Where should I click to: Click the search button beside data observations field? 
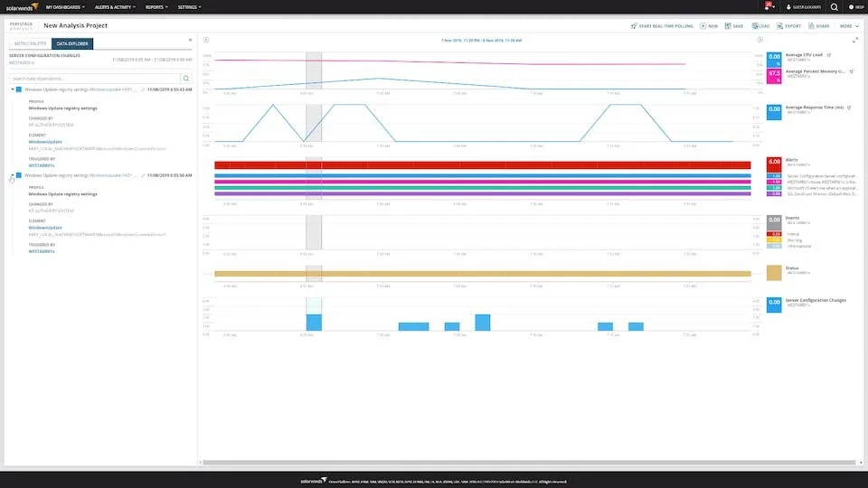pos(186,79)
